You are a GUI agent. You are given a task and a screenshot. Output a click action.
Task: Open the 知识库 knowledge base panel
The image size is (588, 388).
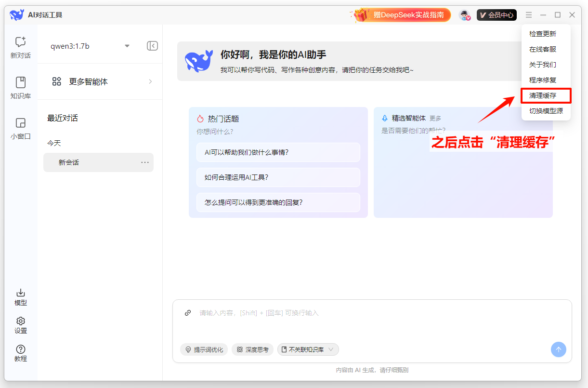coord(20,87)
